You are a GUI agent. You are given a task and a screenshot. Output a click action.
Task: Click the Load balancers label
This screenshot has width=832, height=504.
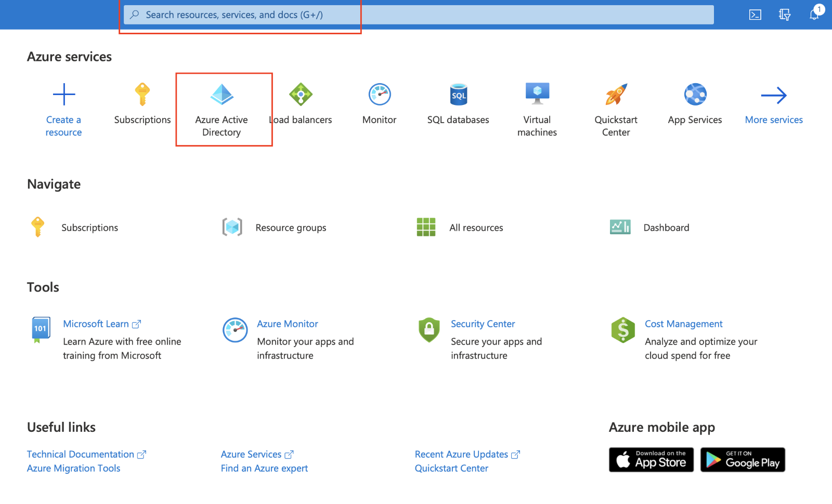tap(301, 120)
